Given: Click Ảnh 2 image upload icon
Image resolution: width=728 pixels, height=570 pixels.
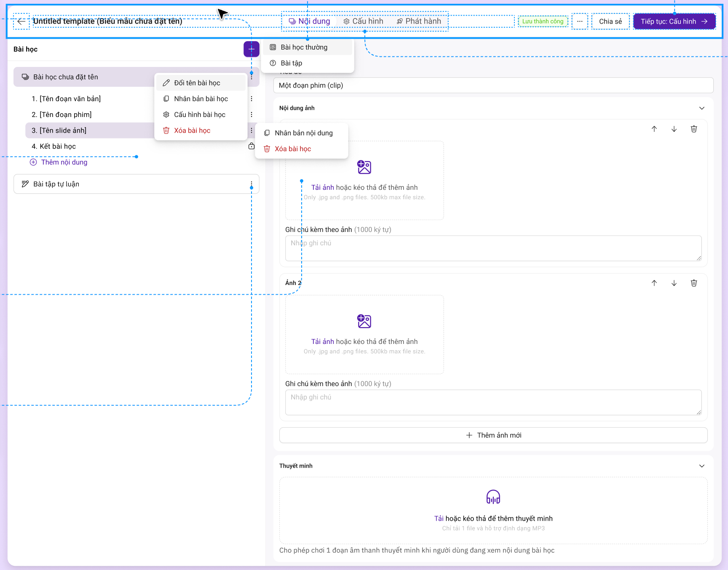Looking at the screenshot, I should pos(364,321).
